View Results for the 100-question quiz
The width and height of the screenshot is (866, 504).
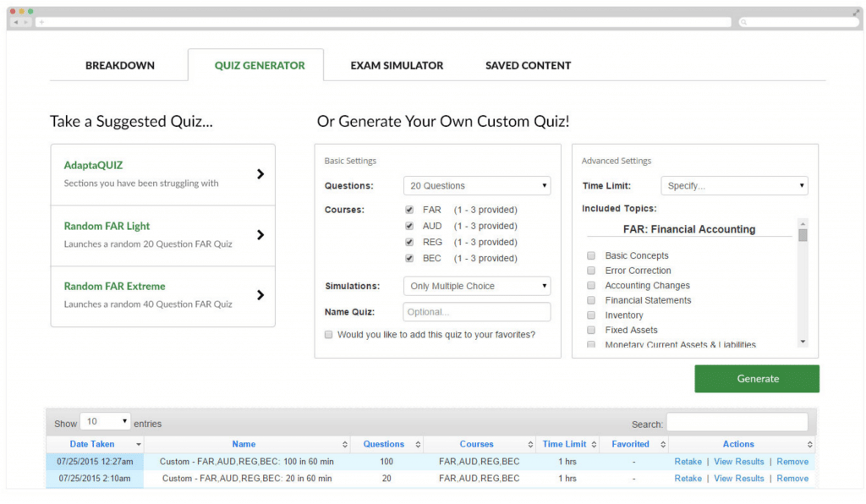(738, 462)
